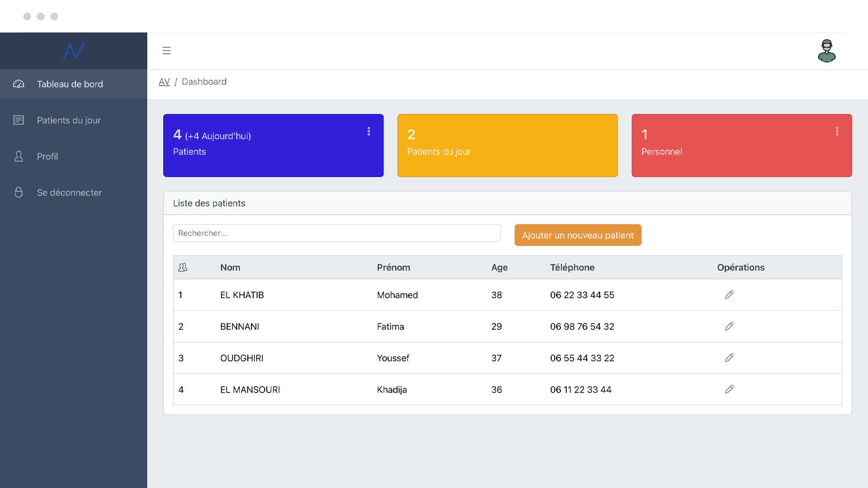Open the Profil sidebar item
The image size is (868, 488).
click(47, 156)
